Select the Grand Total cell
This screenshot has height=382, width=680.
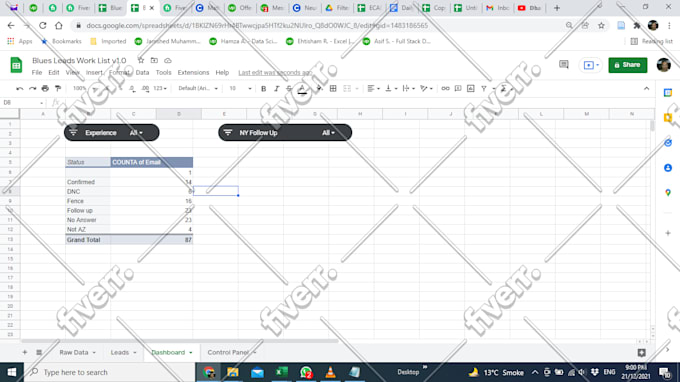(x=88, y=240)
